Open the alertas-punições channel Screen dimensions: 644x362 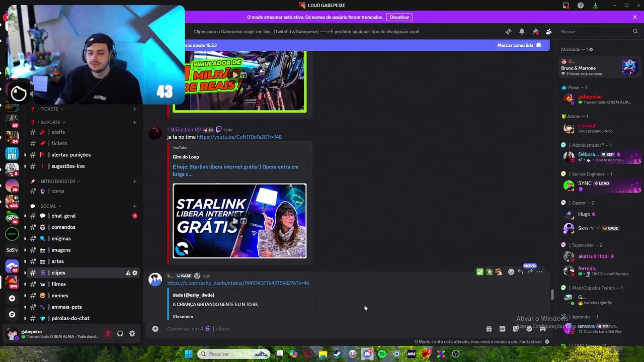(83, 155)
